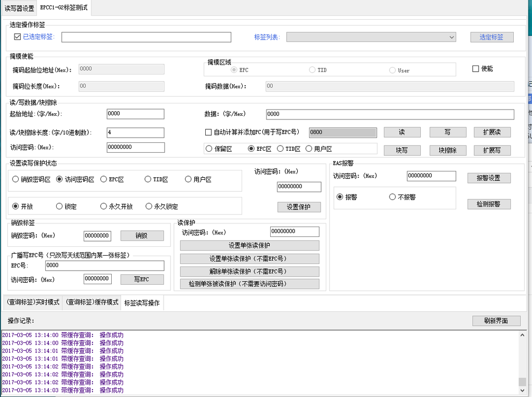Screen dimensions: 532x397
Task: Switch to (查询标签)实时模式 tab
Action: point(33,302)
